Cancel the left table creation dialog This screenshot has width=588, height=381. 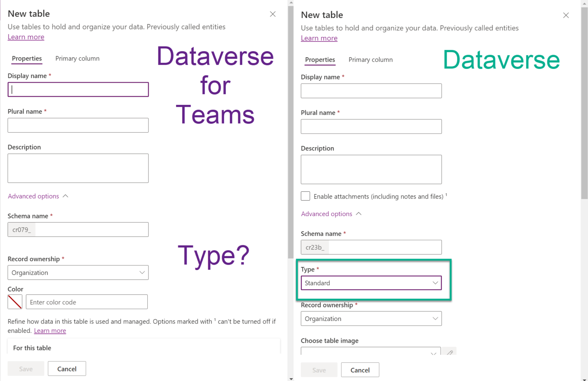67,368
